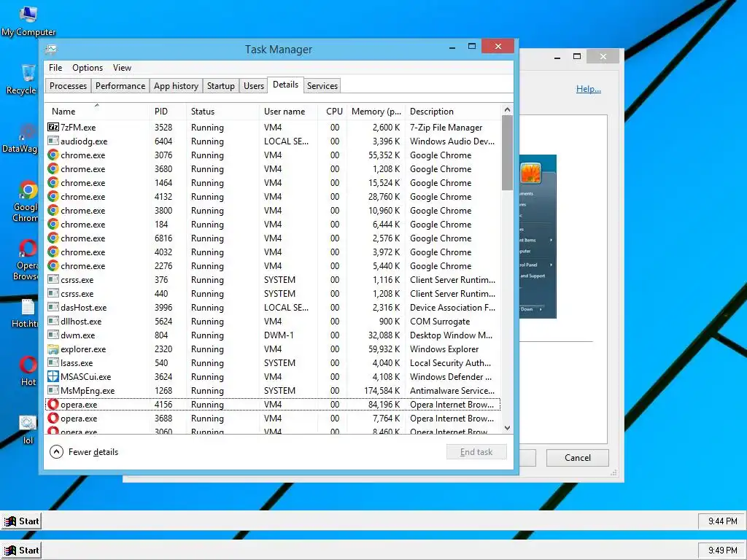
Task: Switch to the Startup tab
Action: (x=220, y=86)
